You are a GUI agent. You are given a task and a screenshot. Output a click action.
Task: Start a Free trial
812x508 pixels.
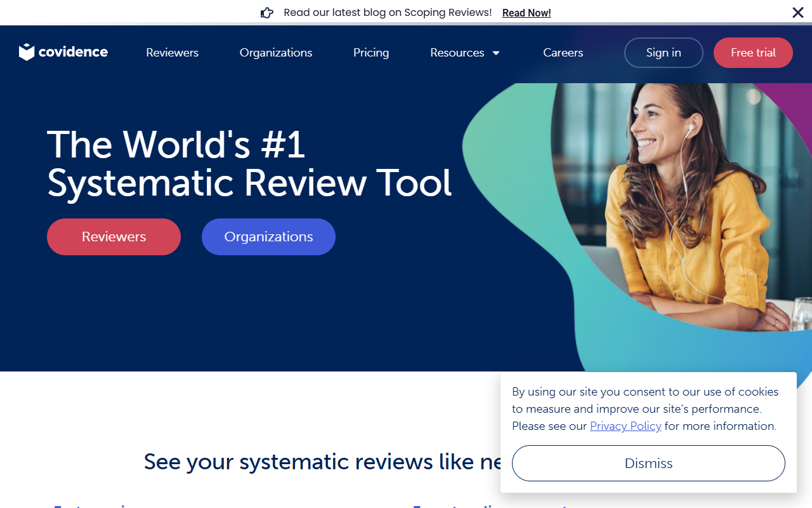(753, 53)
